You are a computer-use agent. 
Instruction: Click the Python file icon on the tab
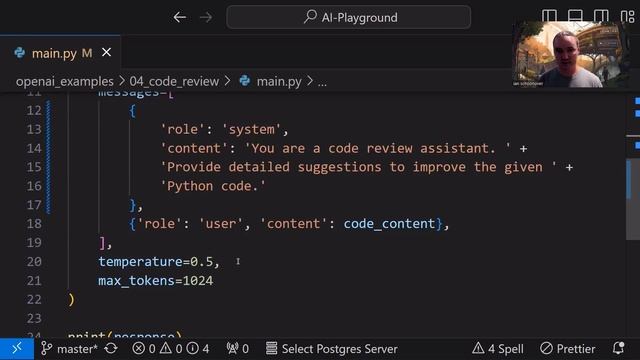tap(19, 53)
